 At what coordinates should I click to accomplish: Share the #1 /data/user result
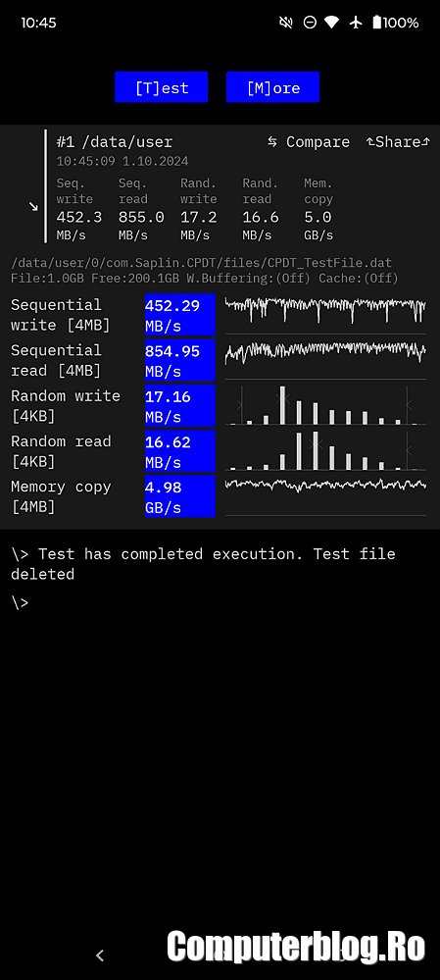coord(398,142)
